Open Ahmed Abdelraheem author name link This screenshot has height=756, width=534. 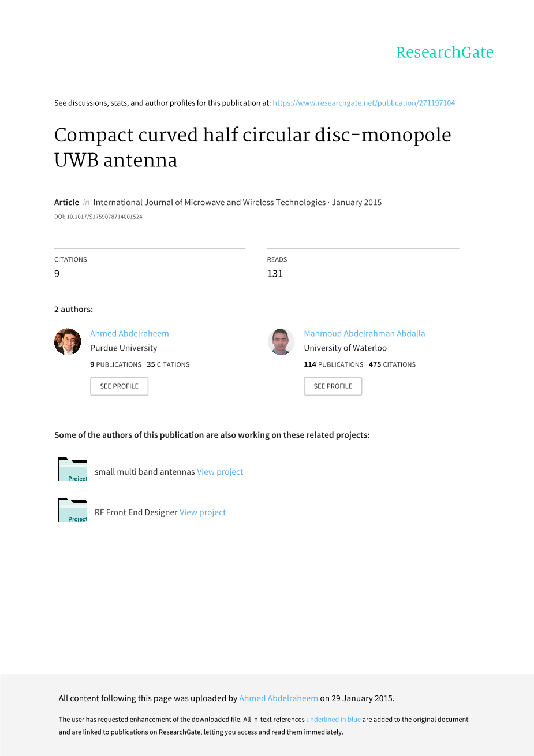click(129, 333)
